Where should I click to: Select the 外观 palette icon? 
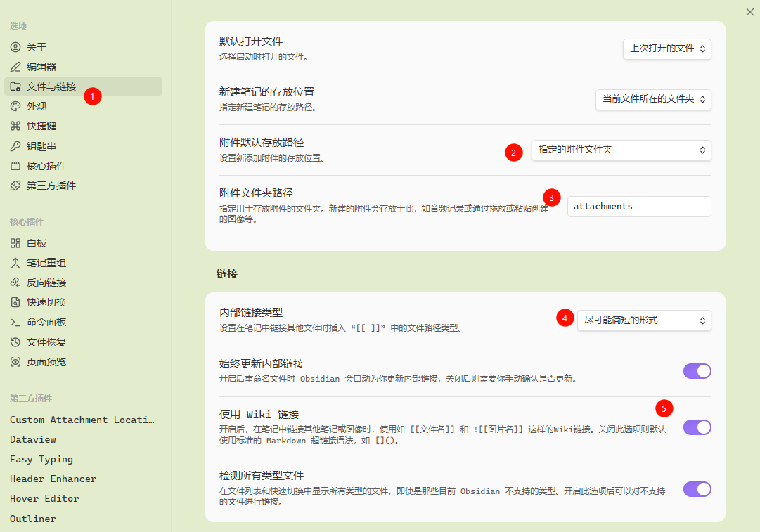(15, 106)
